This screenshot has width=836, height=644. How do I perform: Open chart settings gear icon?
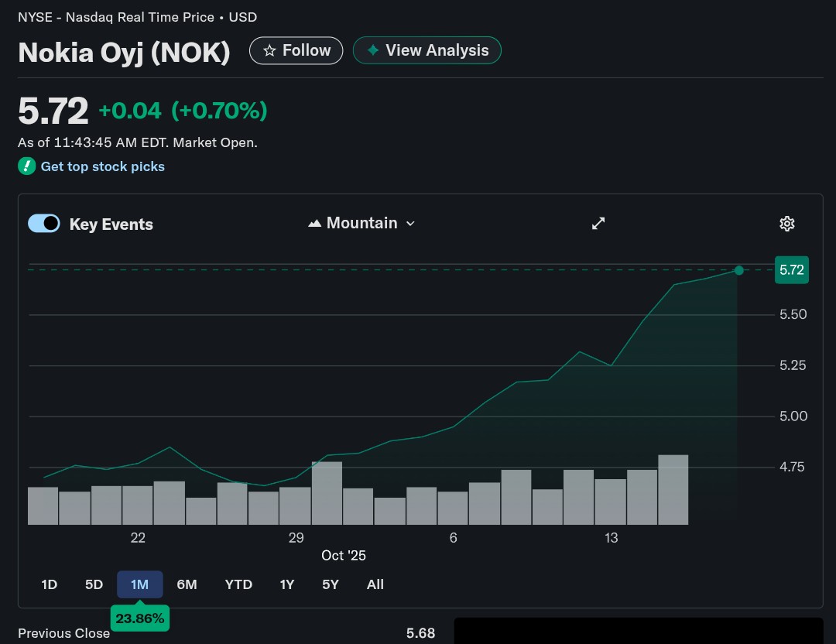787,224
